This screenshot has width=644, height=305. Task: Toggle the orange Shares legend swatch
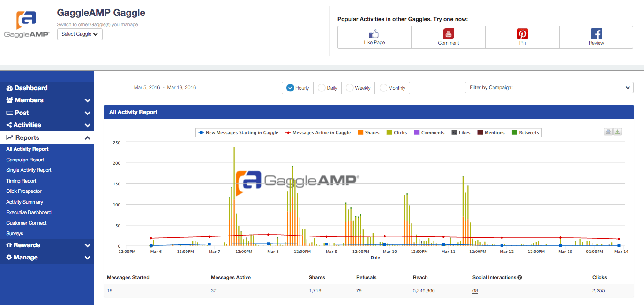[360, 133]
